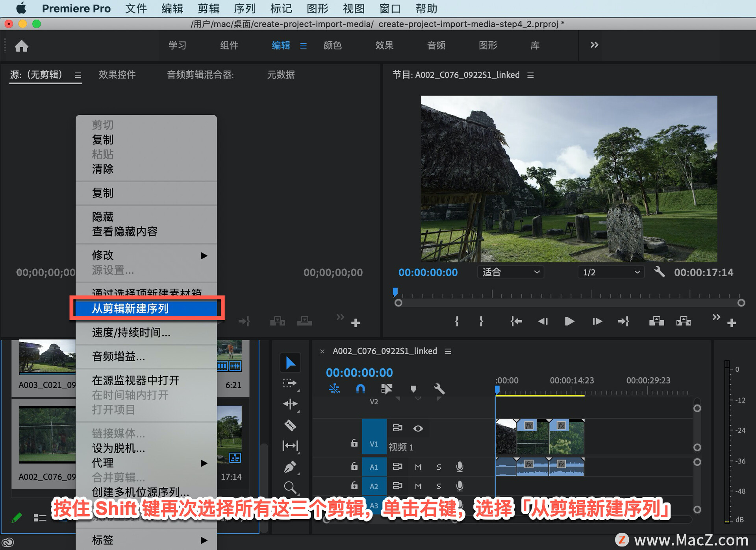
Task: Toggle linked selection in timeline
Action: click(387, 389)
